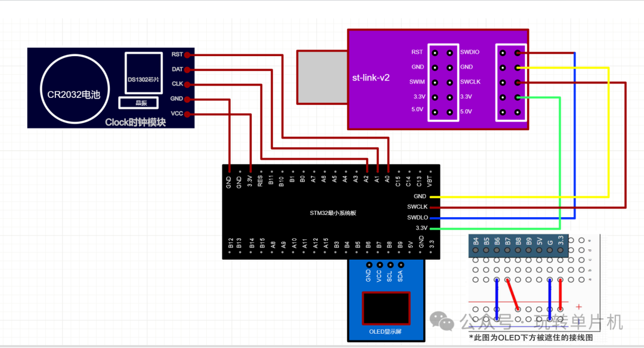Image resolution: width=644 pixels, height=348 pixels.
Task: Select the SWDLO header label on STM32 board
Action: [417, 218]
